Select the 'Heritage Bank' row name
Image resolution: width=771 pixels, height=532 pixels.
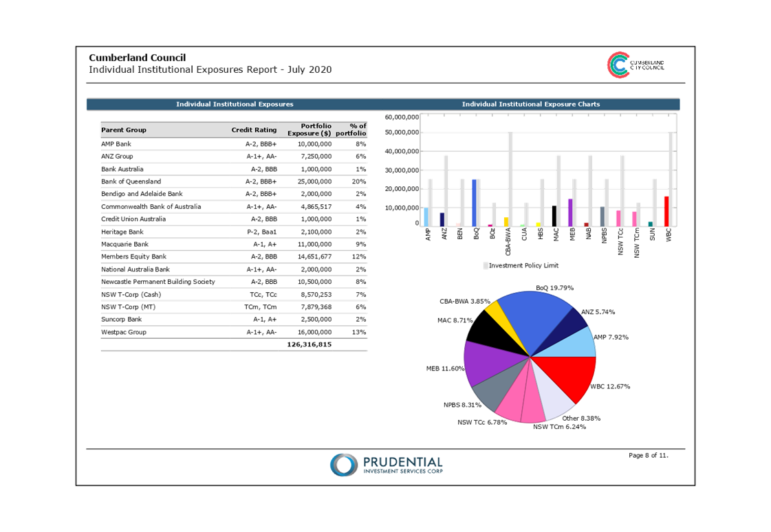click(x=122, y=232)
